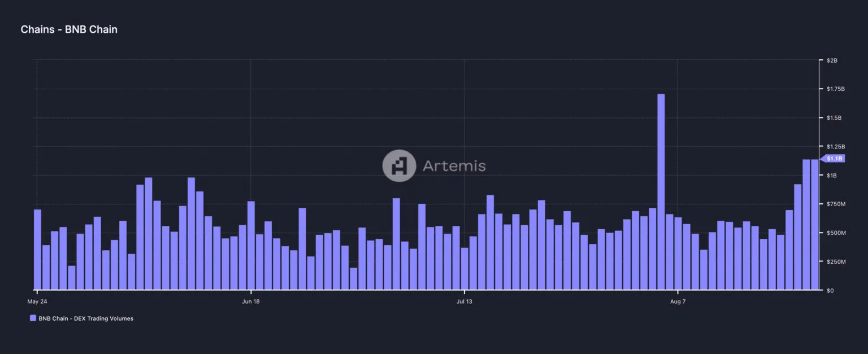The width and height of the screenshot is (868, 354).
Task: Click the first bar above May 24
Action: [37, 248]
